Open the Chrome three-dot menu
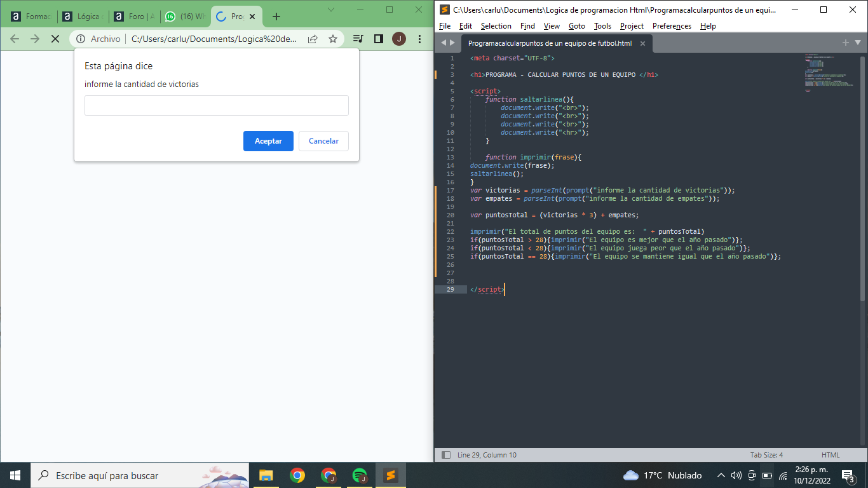868x488 pixels. [x=419, y=39]
